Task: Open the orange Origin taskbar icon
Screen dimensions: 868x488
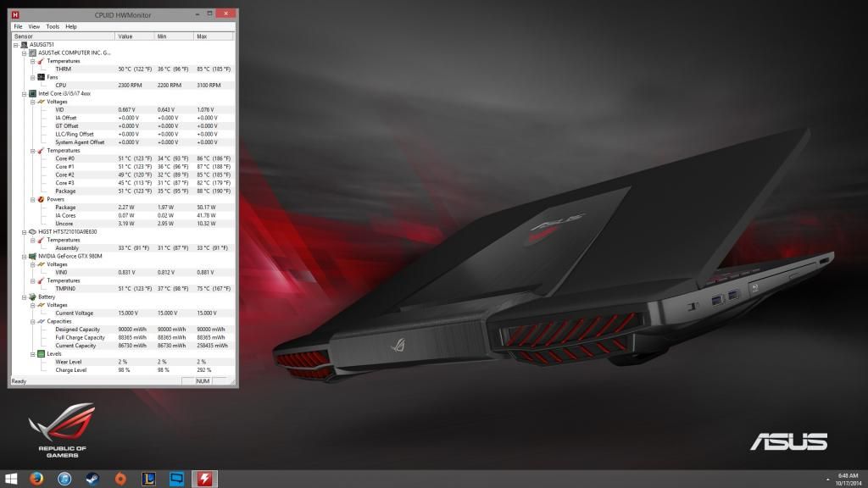Action: pos(120,479)
